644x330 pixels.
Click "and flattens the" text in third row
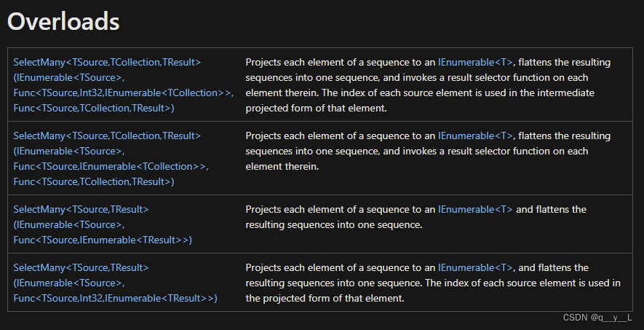pyautogui.click(x=552, y=210)
